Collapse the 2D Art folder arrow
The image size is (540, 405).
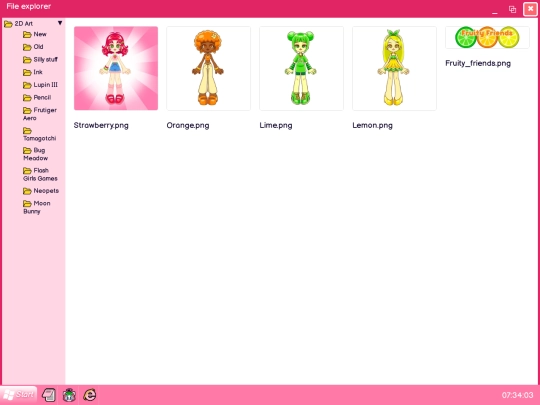click(x=60, y=23)
